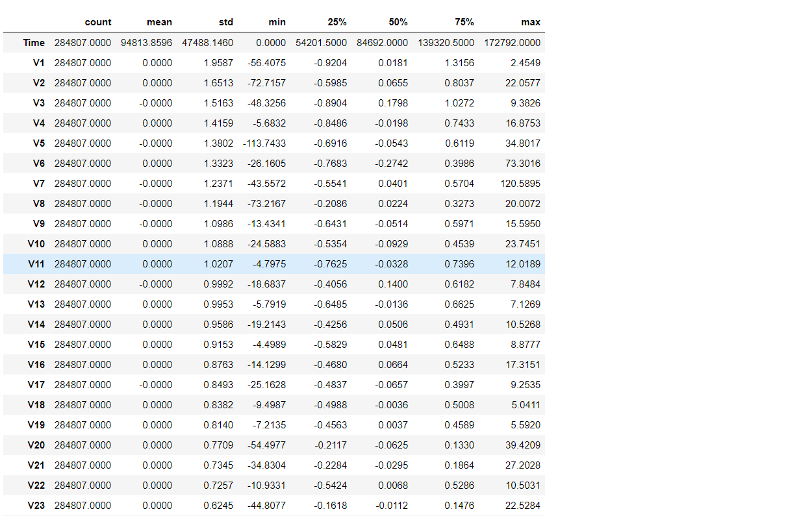Select the V8 row label

point(39,204)
